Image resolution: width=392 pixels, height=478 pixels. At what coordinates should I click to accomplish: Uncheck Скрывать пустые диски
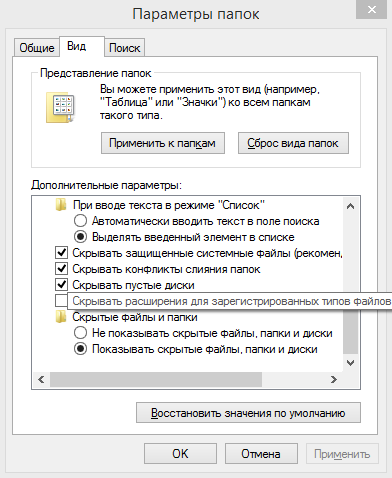pos(61,285)
